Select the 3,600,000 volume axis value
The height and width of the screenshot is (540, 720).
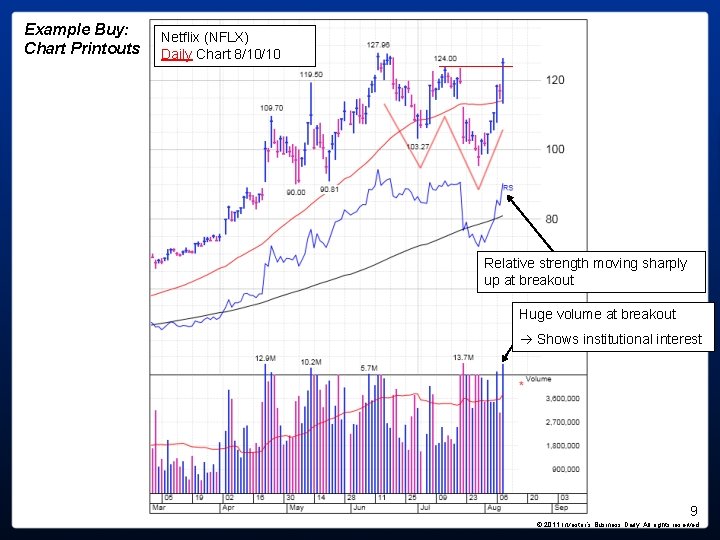562,399
